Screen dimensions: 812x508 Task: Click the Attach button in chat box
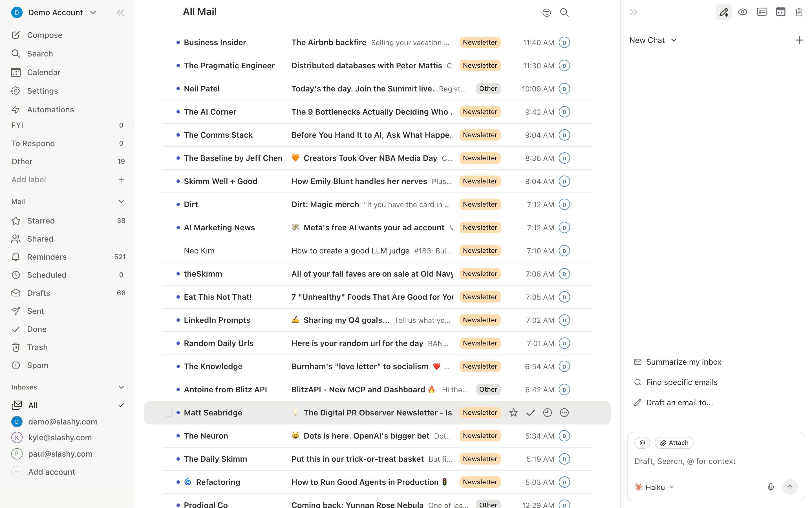pos(674,443)
